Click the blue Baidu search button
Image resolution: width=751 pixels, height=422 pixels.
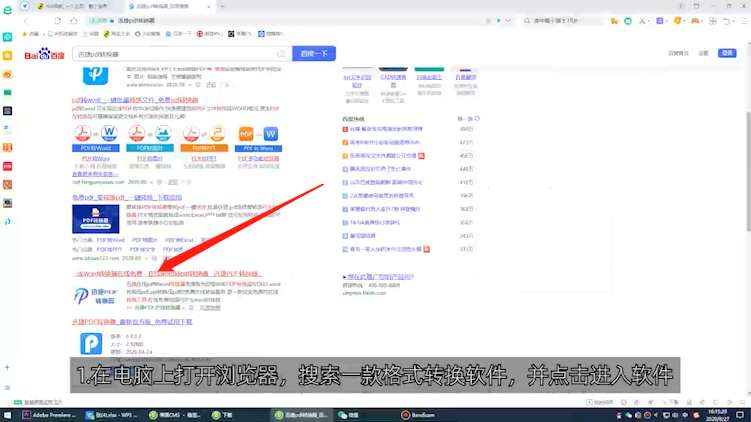point(314,54)
